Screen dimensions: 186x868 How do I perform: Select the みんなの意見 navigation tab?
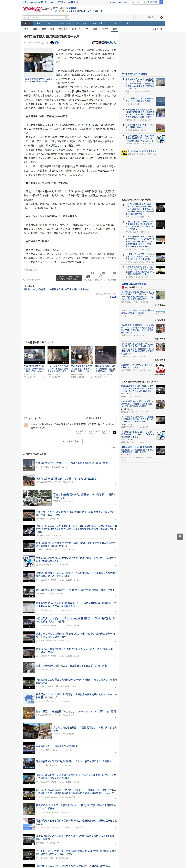(99, 24)
